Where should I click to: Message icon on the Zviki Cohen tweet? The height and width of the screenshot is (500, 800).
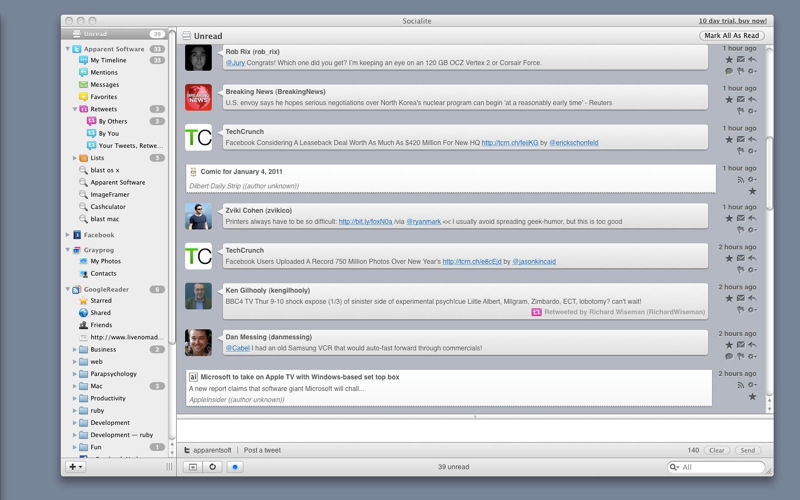coord(741,218)
